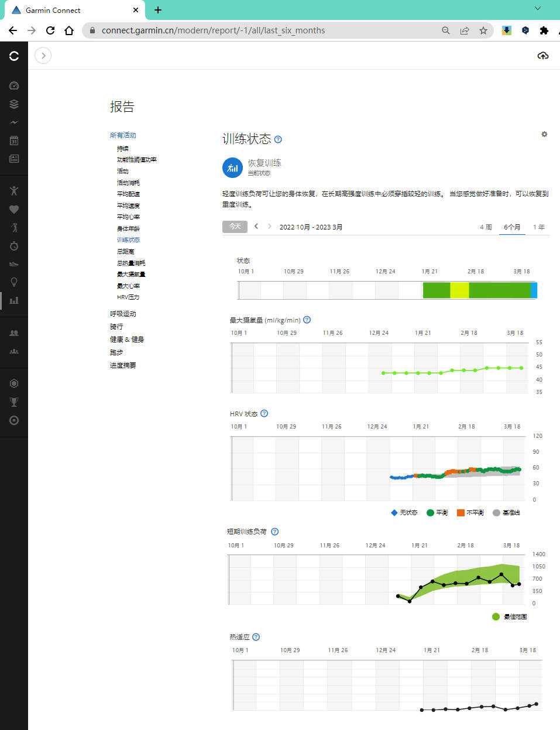The image size is (560, 730).
Task: Click the cloud upload icon at top right
Action: [542, 56]
